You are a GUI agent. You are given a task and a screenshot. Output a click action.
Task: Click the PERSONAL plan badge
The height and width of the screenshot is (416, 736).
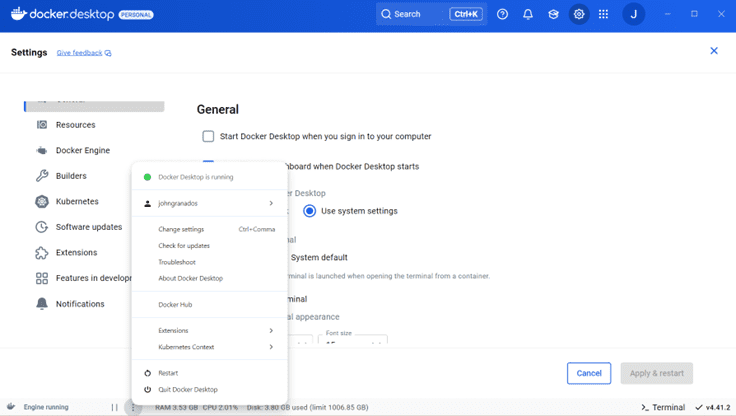click(136, 15)
